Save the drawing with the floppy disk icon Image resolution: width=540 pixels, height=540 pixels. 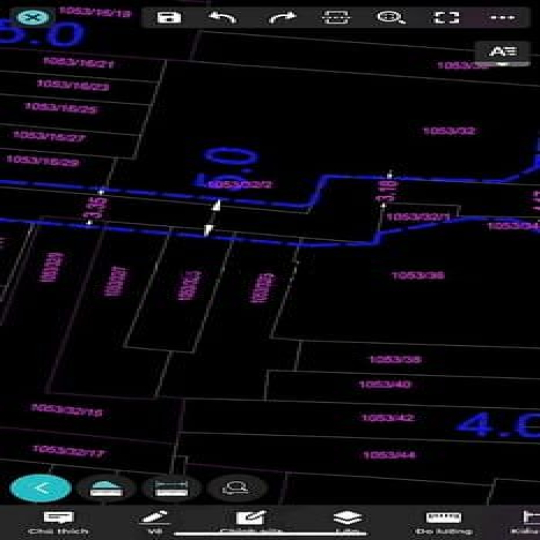click(x=169, y=18)
